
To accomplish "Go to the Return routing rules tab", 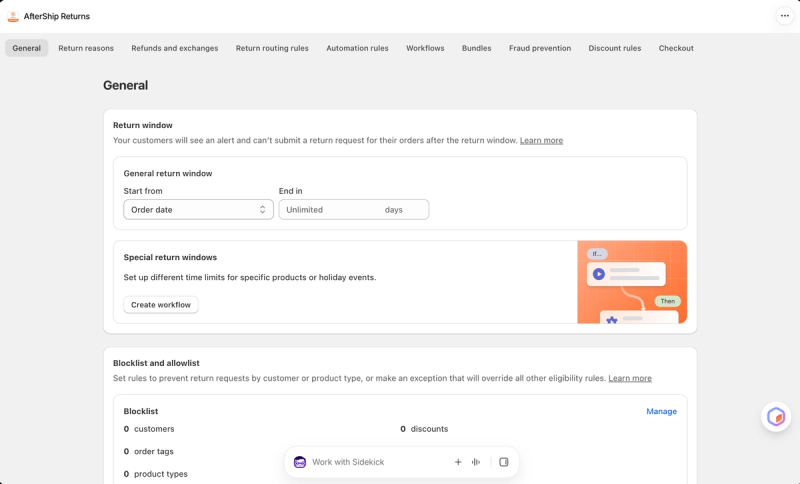I will [272, 48].
